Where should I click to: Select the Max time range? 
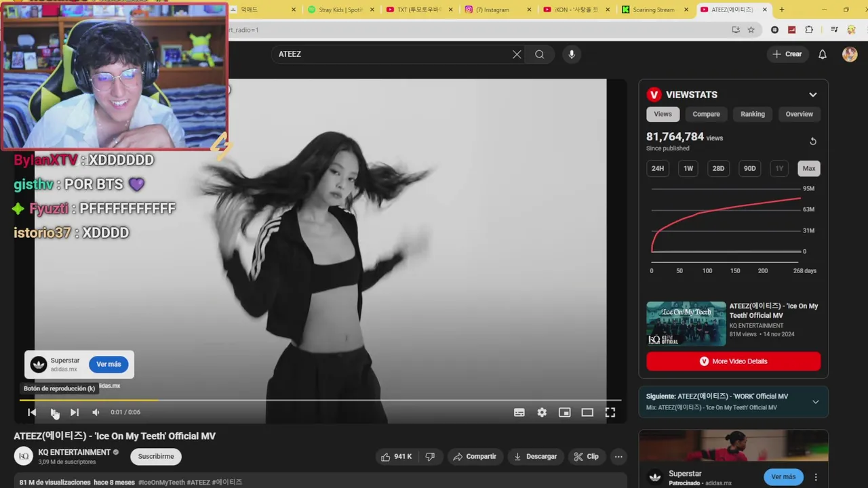pyautogui.click(x=809, y=168)
